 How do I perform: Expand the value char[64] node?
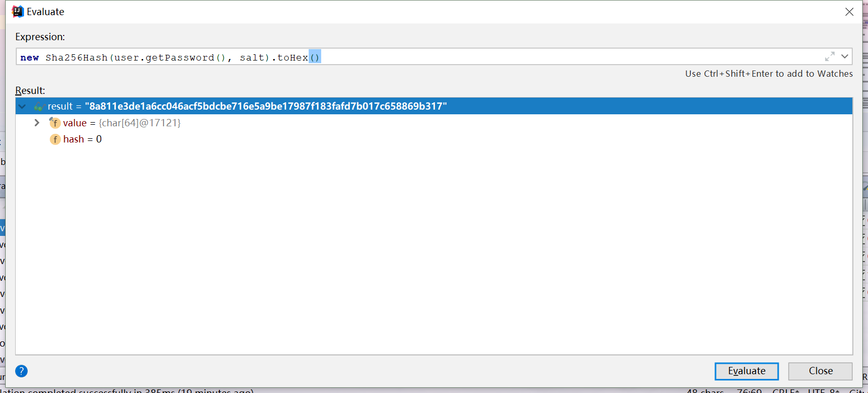point(37,123)
